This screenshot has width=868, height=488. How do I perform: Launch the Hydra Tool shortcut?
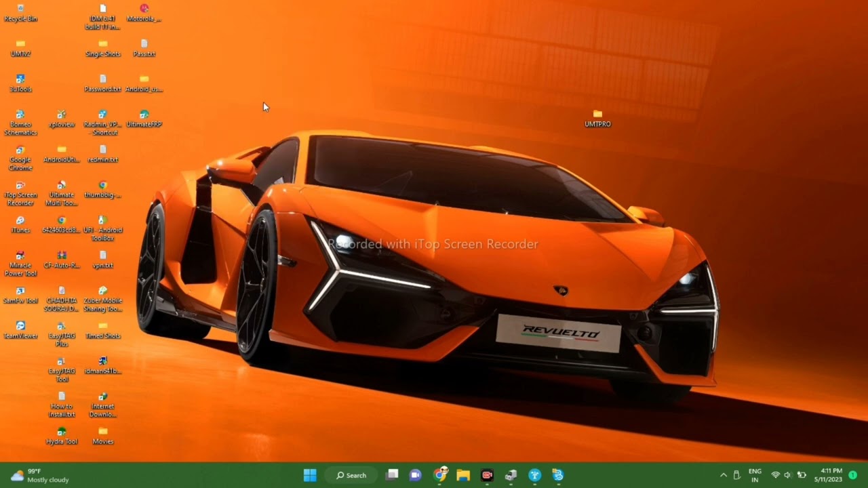click(x=62, y=436)
